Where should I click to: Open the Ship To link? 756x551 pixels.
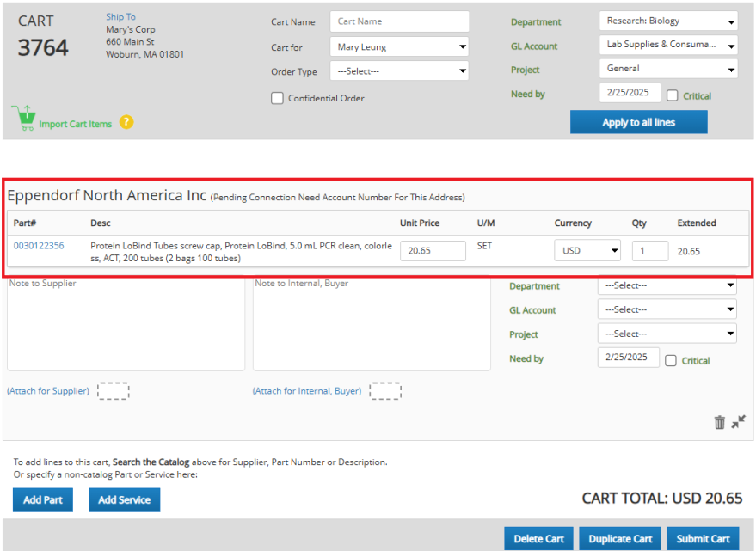(120, 17)
